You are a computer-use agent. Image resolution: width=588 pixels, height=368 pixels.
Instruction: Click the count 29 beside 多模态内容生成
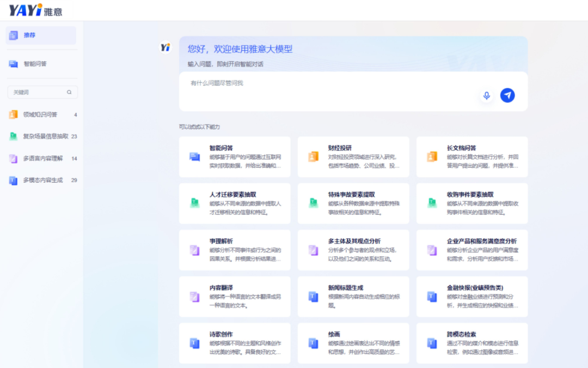pos(74,180)
